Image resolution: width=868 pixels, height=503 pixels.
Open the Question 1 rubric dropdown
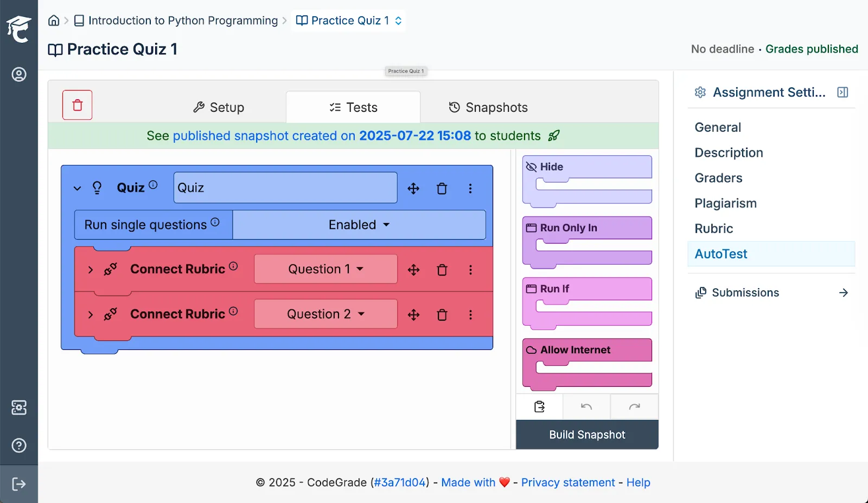click(x=325, y=269)
